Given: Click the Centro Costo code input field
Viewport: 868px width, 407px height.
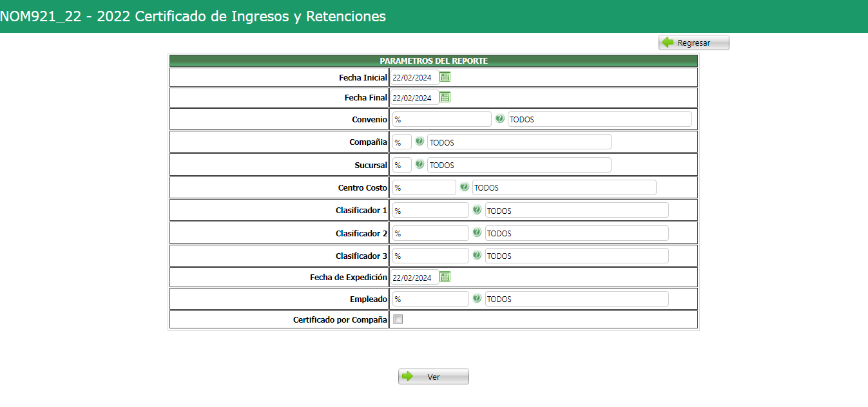Looking at the screenshot, I should 424,187.
